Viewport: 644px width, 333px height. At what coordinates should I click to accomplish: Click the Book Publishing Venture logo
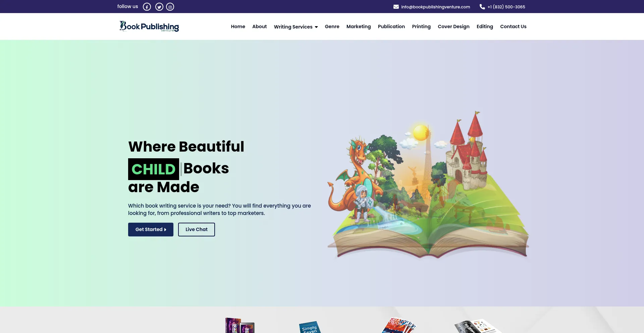coord(149,26)
